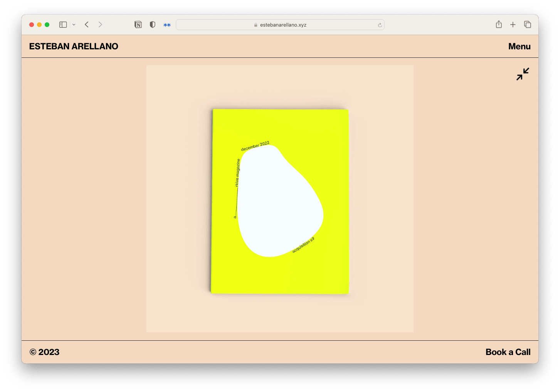Close the Safari window with red button
The image size is (560, 392).
pos(32,25)
